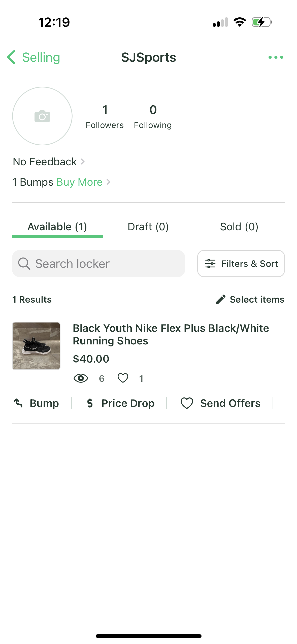The width and height of the screenshot is (297, 644).
Task: Select the Available (1) tab
Action: coord(57,227)
